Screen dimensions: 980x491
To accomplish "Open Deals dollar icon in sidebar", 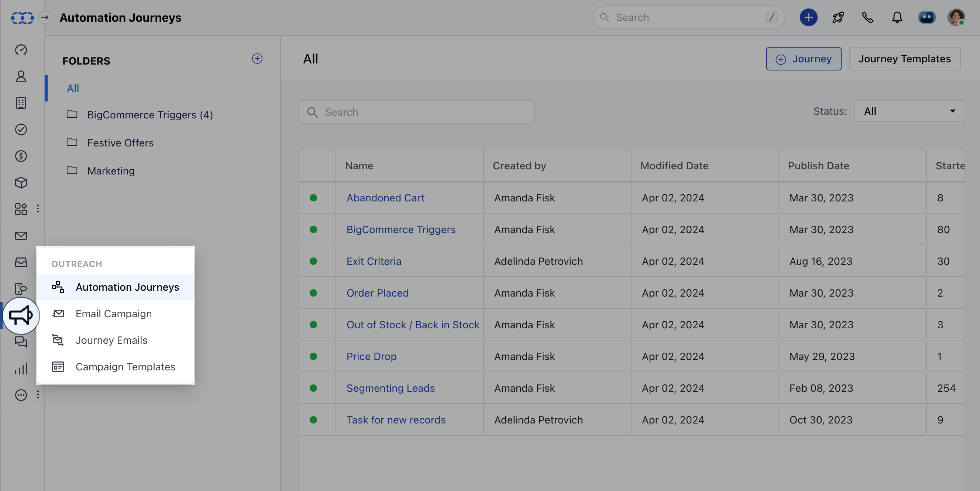I will click(21, 156).
